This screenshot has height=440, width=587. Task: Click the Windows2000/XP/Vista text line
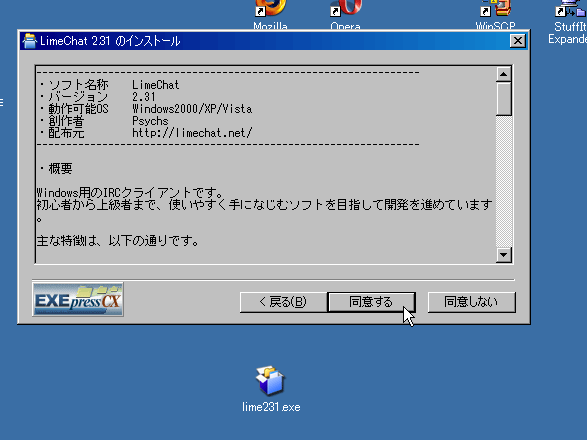click(x=192, y=109)
